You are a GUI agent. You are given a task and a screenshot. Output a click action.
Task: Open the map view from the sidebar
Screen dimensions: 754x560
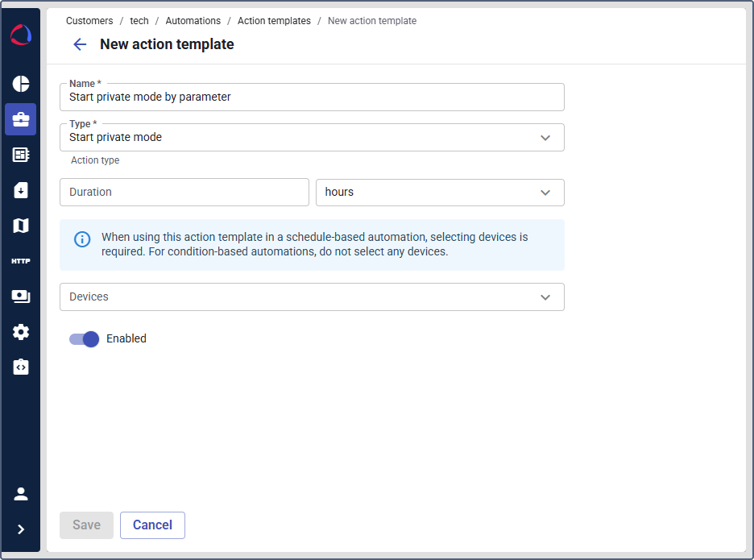point(20,225)
